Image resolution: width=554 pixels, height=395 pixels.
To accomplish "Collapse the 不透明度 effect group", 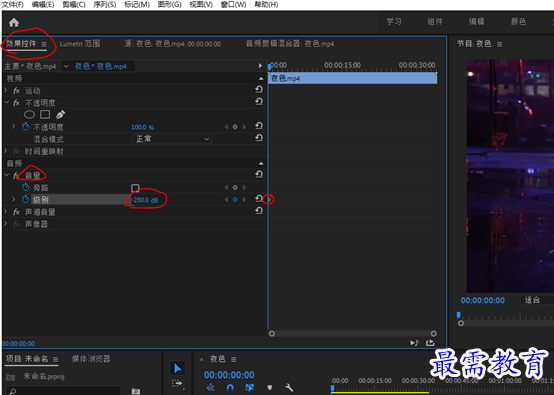I will coord(6,102).
